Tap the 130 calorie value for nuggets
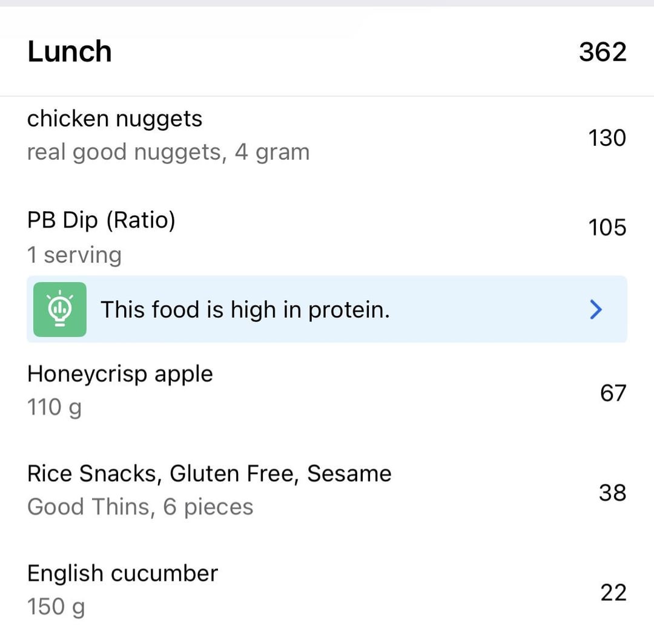 point(607,138)
